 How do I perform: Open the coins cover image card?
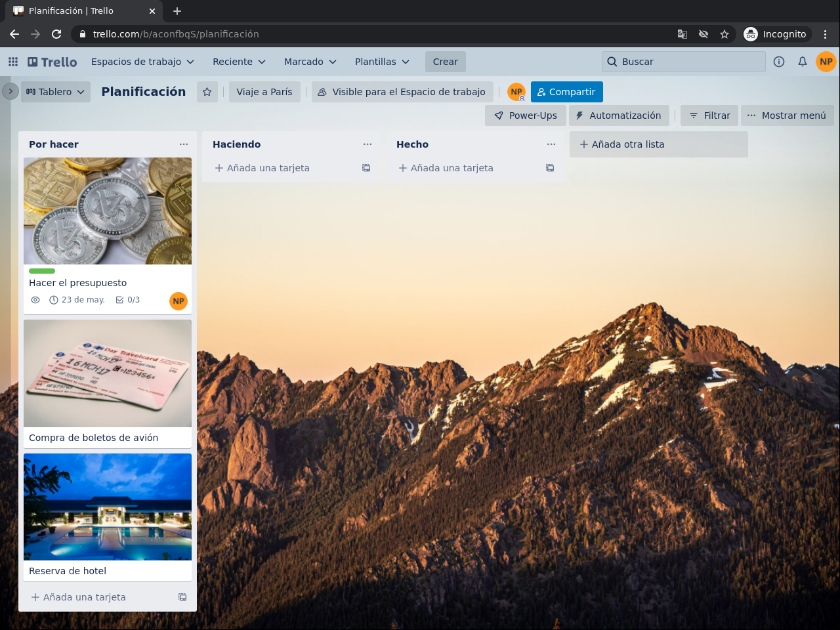pyautogui.click(x=108, y=211)
